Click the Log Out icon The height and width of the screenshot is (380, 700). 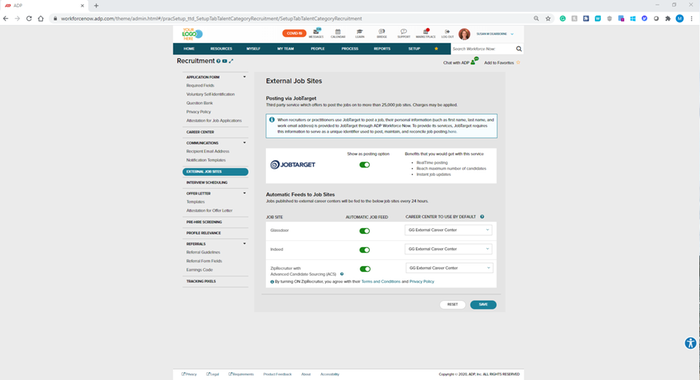(447, 33)
